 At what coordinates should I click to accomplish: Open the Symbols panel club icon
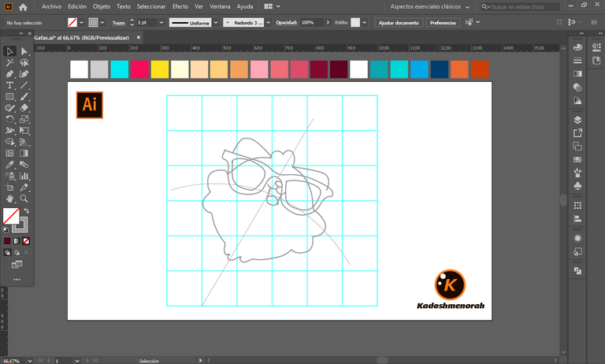coord(577,186)
